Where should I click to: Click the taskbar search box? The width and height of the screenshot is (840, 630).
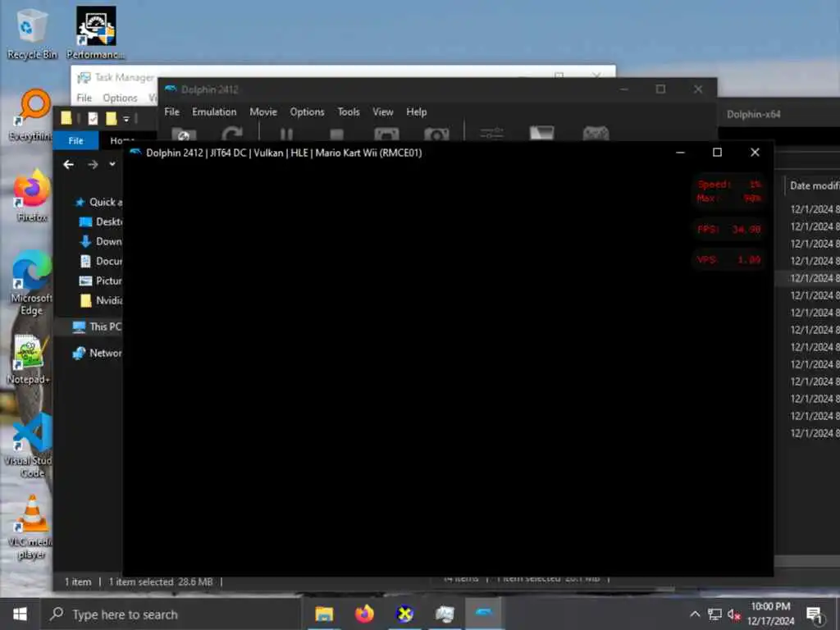(x=171, y=614)
